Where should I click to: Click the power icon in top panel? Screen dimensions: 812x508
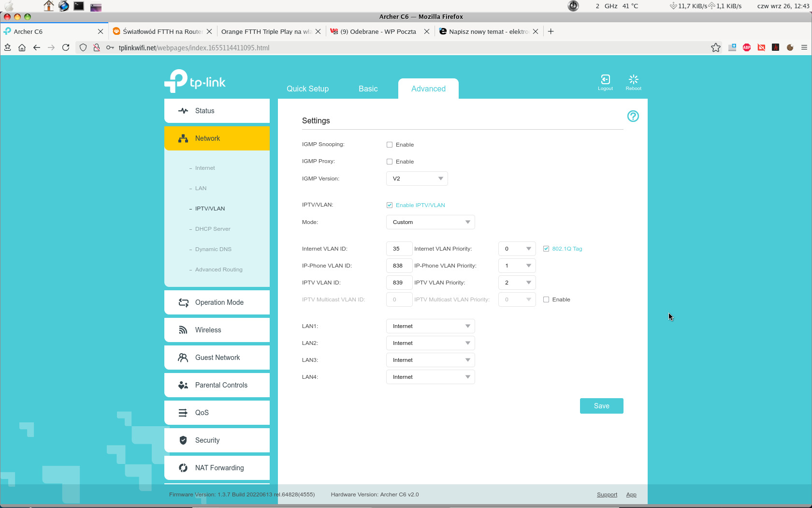(573, 6)
